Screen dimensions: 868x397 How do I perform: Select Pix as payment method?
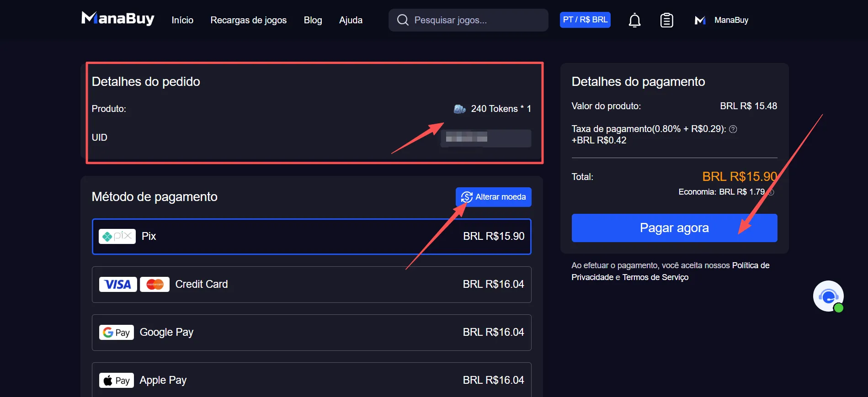coord(312,237)
